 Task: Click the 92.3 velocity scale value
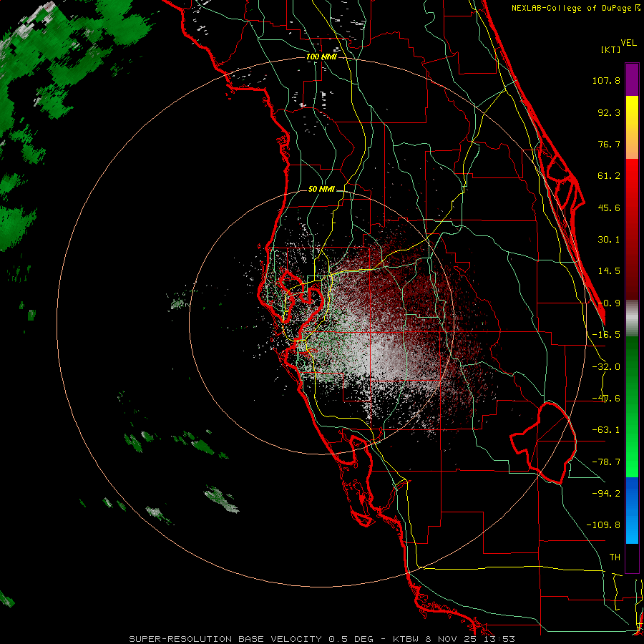click(609, 112)
